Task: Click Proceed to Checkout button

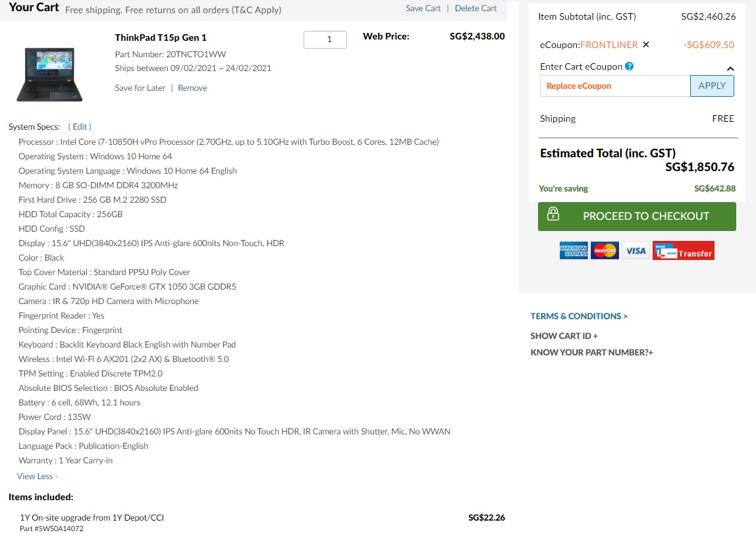Action: point(637,217)
